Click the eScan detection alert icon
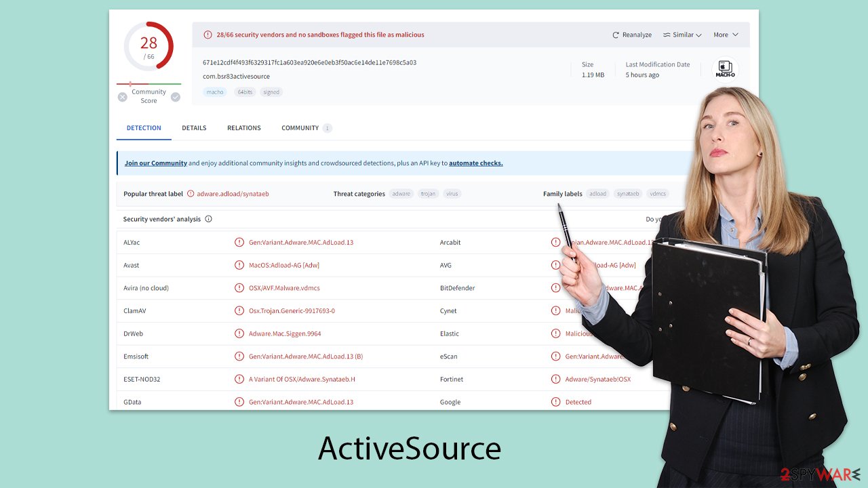The height and width of the screenshot is (488, 868). click(x=556, y=357)
